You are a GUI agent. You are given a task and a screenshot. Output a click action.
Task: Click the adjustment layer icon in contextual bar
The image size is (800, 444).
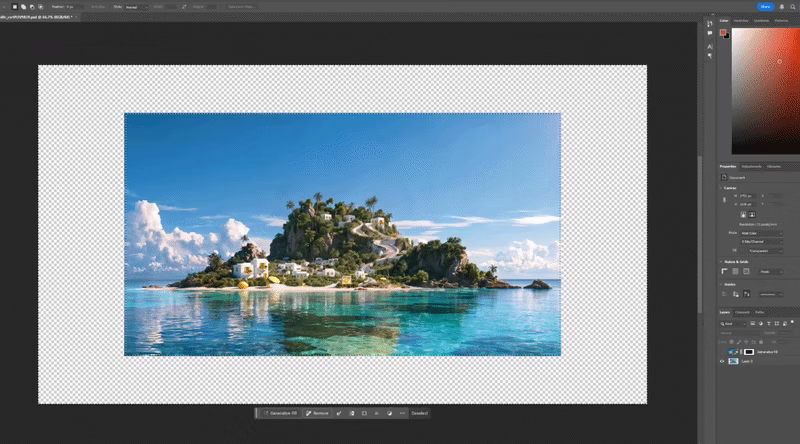click(390, 413)
